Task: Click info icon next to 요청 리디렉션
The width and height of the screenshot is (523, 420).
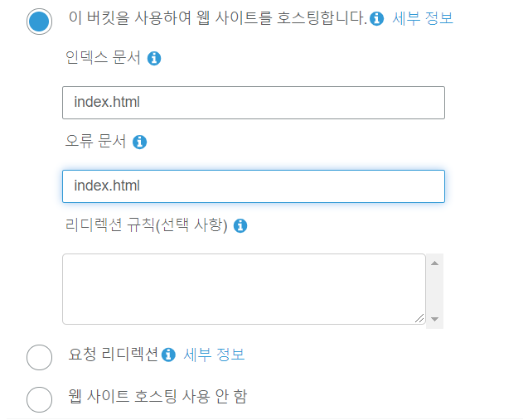Action: [168, 355]
